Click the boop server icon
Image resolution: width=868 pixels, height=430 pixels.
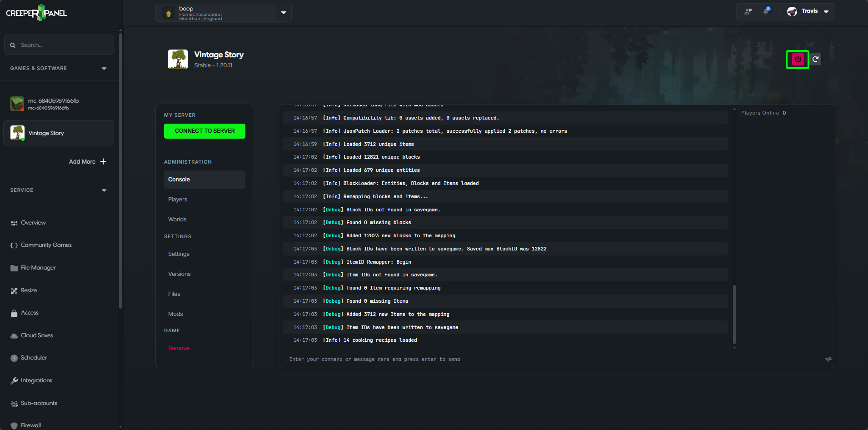pos(169,13)
